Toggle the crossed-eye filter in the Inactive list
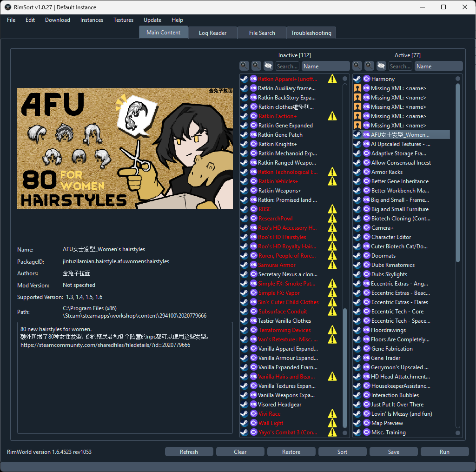 click(x=268, y=66)
